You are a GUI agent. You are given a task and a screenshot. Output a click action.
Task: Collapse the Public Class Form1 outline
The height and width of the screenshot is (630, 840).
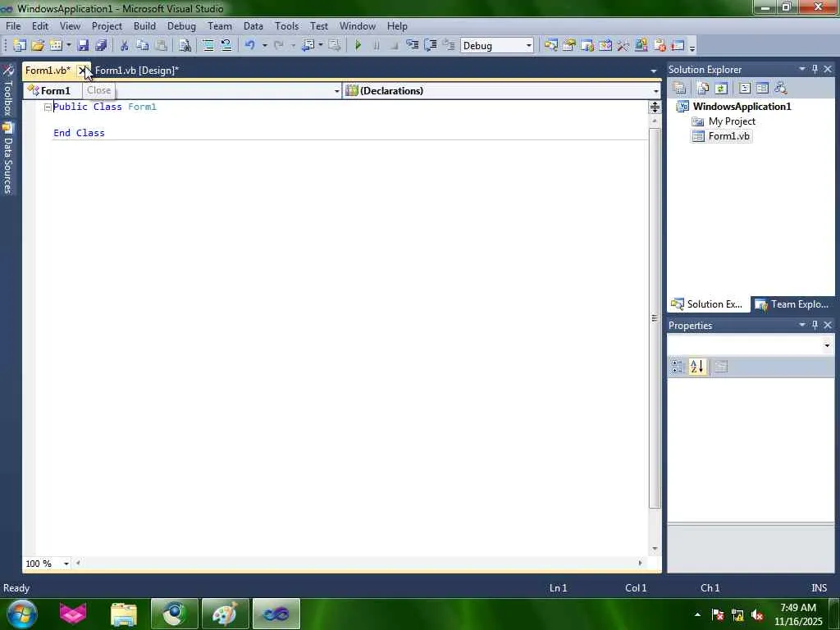click(x=48, y=107)
